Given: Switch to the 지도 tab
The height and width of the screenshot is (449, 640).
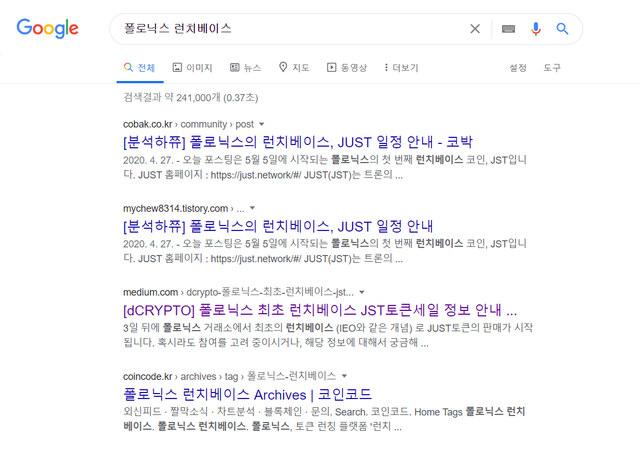Looking at the screenshot, I should pos(294,68).
